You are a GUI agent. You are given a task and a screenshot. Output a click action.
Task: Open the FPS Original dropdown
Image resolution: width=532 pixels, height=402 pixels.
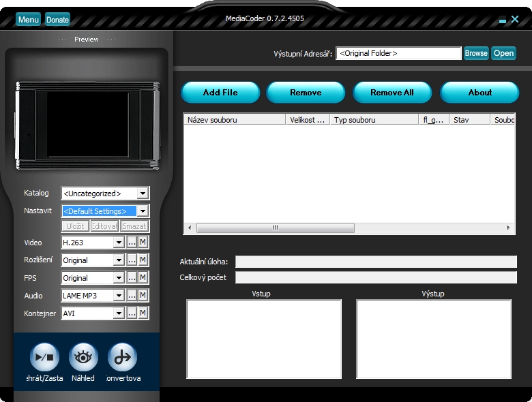tap(119, 278)
